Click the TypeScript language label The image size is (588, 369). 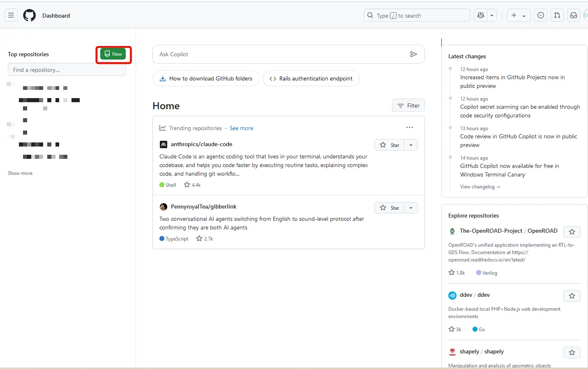pyautogui.click(x=174, y=238)
